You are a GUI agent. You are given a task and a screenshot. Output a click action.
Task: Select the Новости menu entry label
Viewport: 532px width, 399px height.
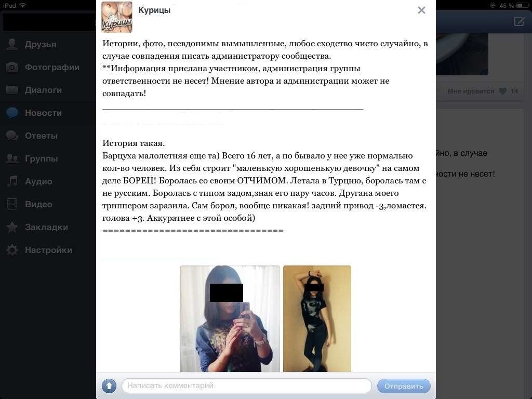coord(44,113)
